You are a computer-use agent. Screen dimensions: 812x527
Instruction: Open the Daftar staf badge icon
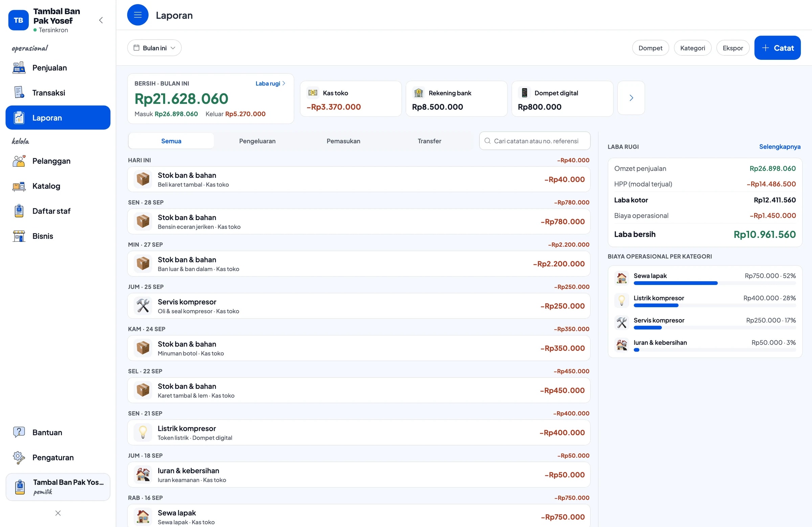(x=19, y=211)
